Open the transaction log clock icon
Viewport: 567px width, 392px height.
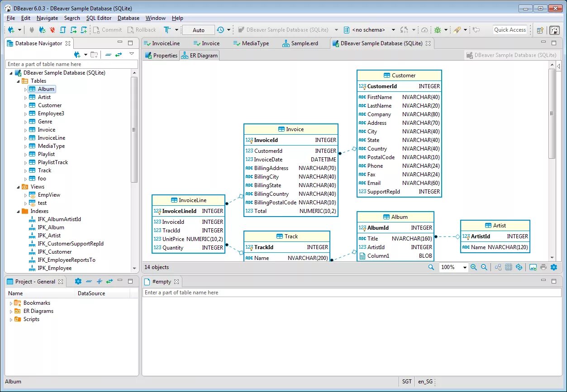(x=220, y=30)
